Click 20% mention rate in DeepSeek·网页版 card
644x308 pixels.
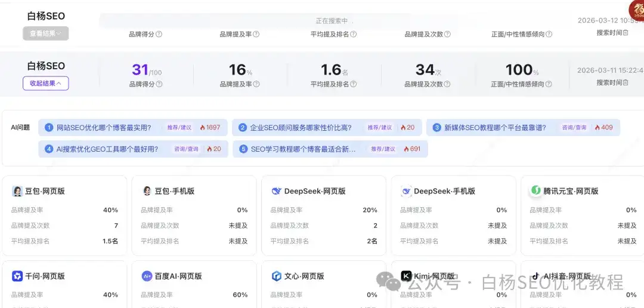(370, 210)
